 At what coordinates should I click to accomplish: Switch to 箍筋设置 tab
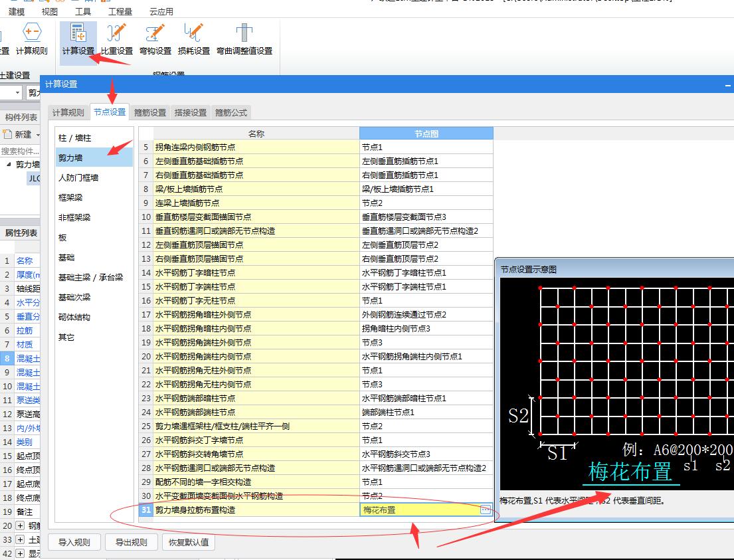(150, 112)
